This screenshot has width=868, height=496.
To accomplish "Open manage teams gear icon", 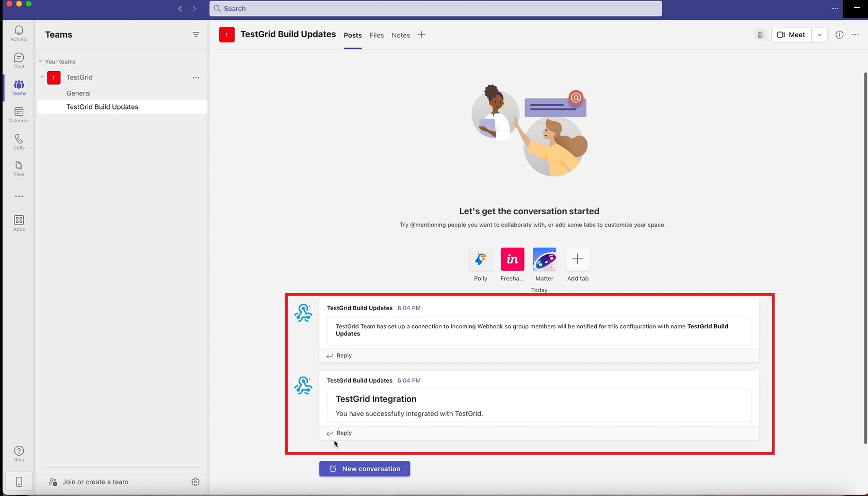I will click(x=195, y=482).
